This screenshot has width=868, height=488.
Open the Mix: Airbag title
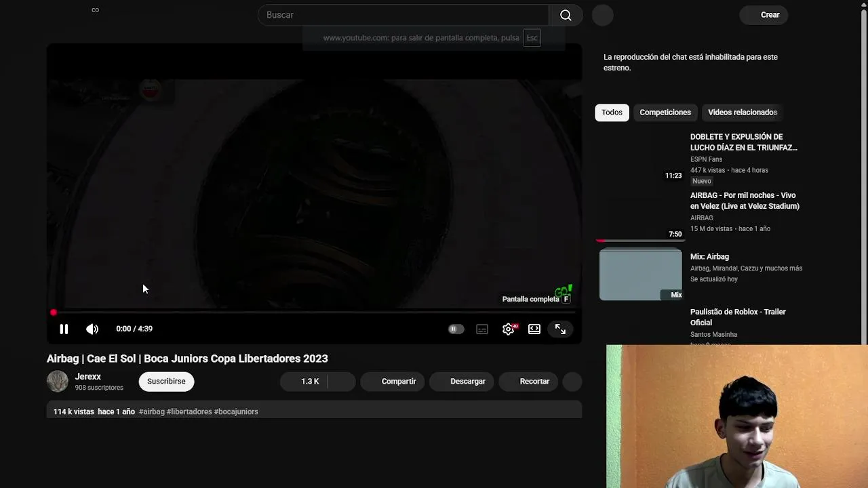tap(709, 257)
